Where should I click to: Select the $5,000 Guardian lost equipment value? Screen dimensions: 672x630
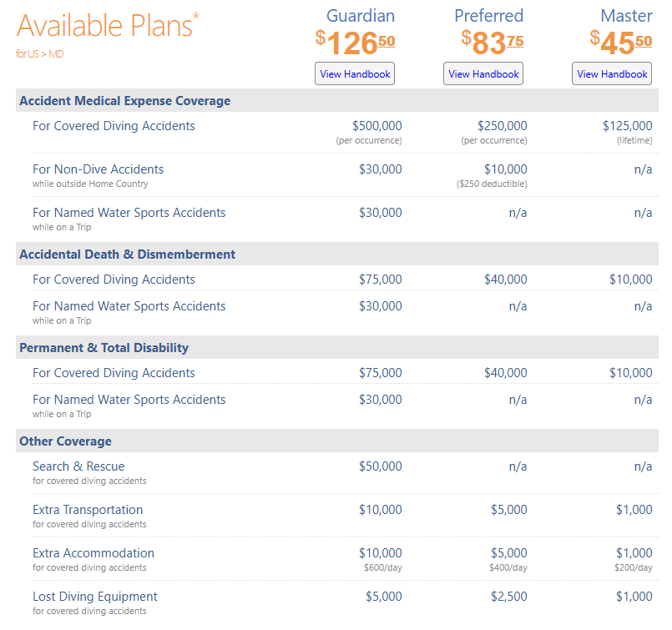(x=383, y=596)
